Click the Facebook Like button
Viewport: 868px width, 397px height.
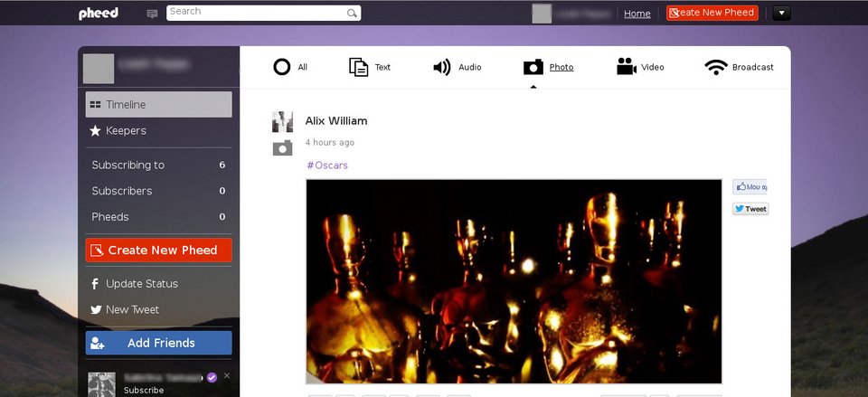pyautogui.click(x=750, y=187)
